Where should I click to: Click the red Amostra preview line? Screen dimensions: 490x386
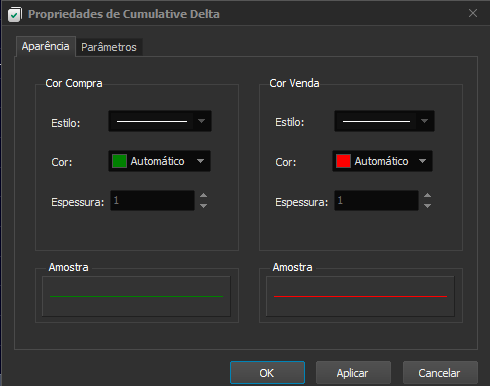[360, 296]
